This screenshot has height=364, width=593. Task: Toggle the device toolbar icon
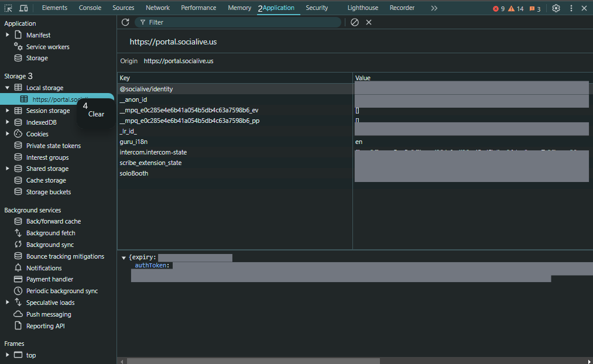[x=23, y=8]
